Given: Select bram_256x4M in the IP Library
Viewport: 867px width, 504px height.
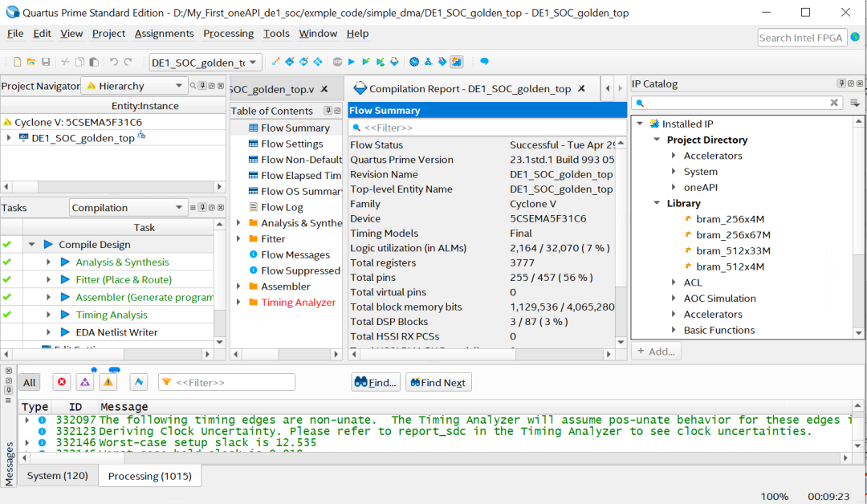Looking at the screenshot, I should tap(730, 219).
